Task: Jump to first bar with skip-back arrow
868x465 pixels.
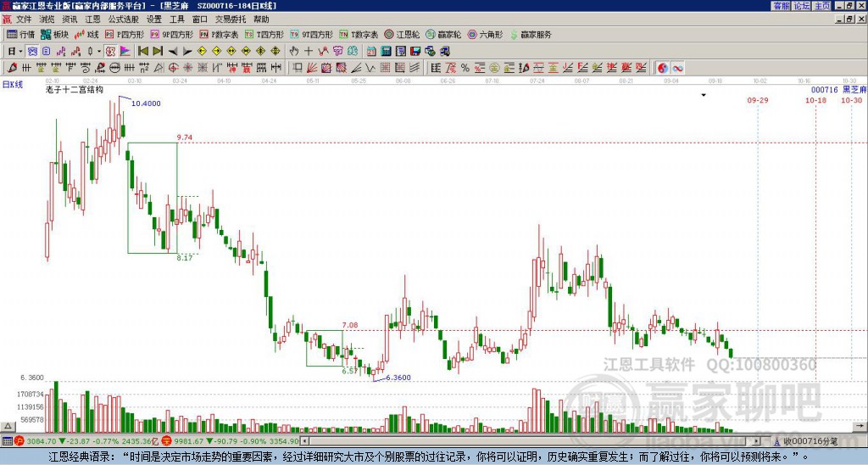Action: pyautogui.click(x=142, y=51)
